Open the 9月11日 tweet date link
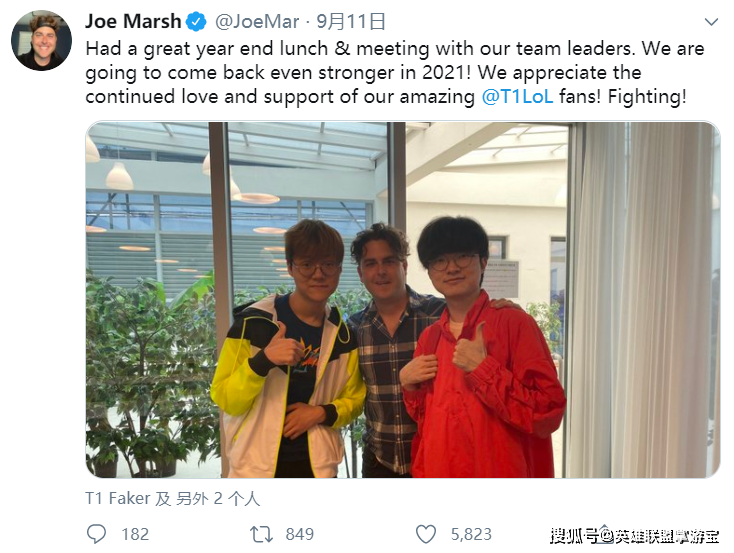This screenshot has width=734, height=553. (x=351, y=22)
